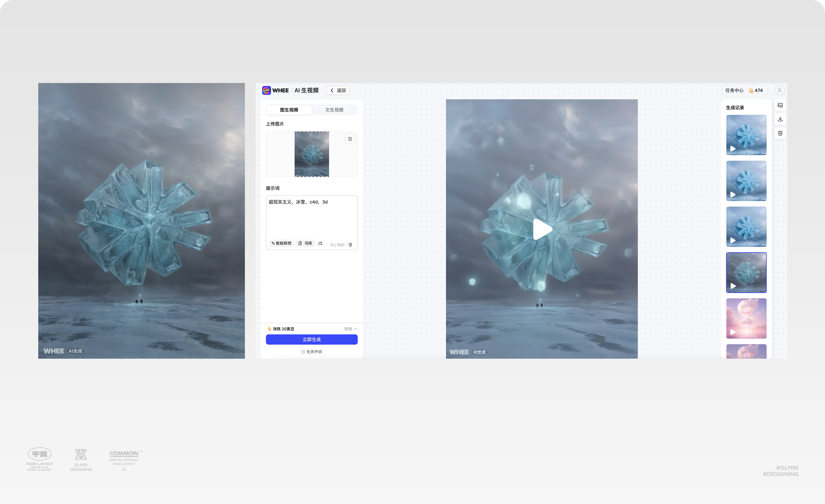Click the 立即生成 generate button
Image resolution: width=825 pixels, height=504 pixels.
[x=312, y=339]
